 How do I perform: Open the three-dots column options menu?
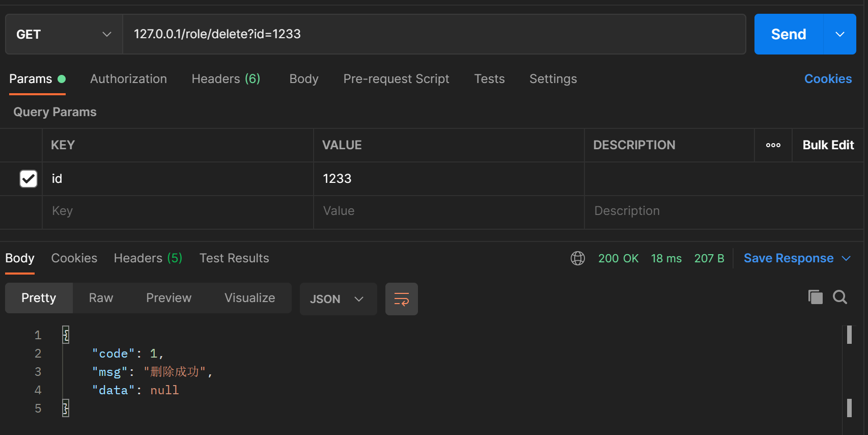coord(773,145)
